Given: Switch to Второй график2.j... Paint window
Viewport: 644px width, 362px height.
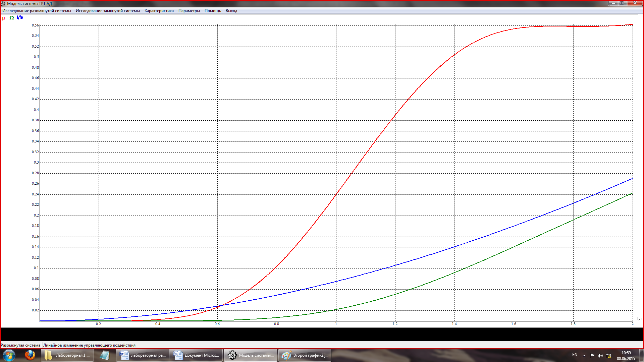Looking at the screenshot, I should coord(305,355).
